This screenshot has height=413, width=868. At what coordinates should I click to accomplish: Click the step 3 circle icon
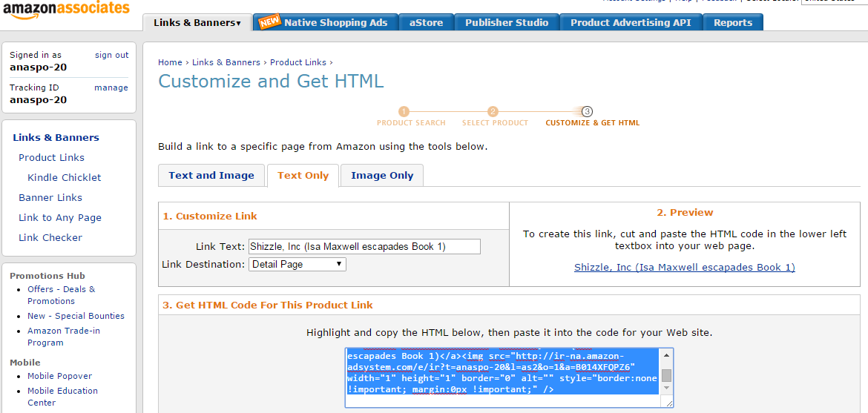[587, 111]
